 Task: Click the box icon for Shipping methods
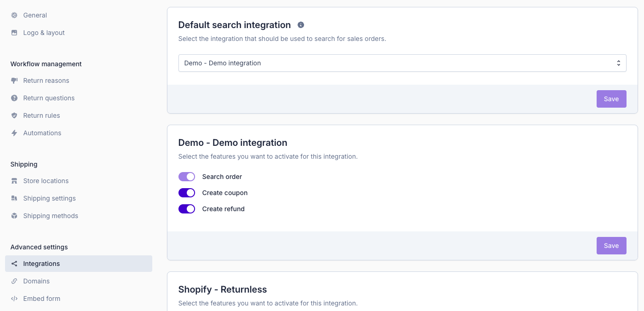pyautogui.click(x=14, y=216)
